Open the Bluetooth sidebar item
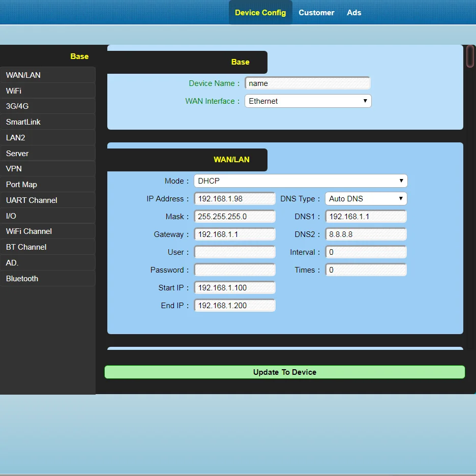The height and width of the screenshot is (476, 476). pyautogui.click(x=47, y=279)
